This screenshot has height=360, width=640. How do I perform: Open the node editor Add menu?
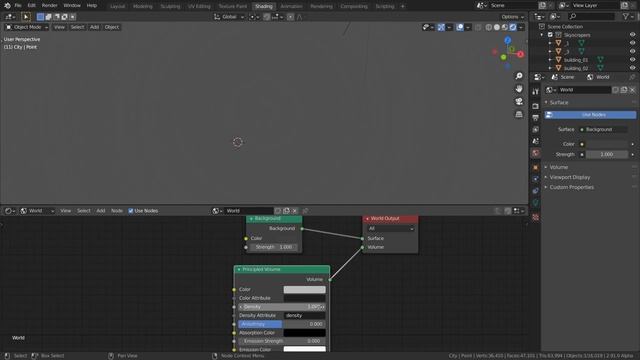pyautogui.click(x=101, y=211)
